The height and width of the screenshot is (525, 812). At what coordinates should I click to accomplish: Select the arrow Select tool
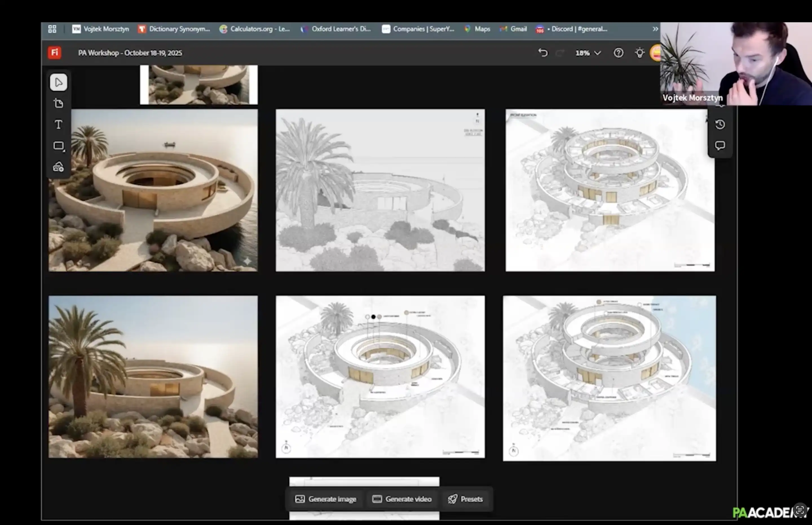[58, 83]
